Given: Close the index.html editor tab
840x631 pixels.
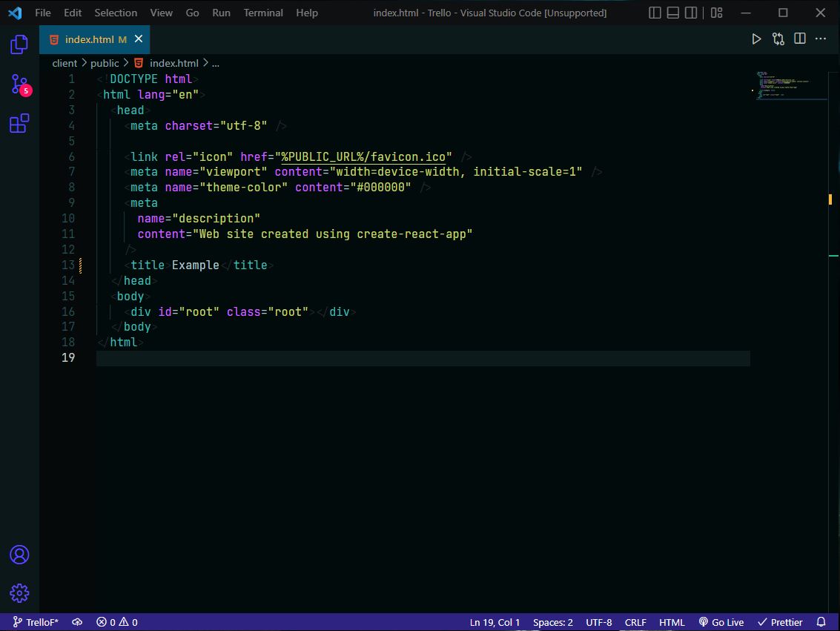Looking at the screenshot, I should click(138, 39).
